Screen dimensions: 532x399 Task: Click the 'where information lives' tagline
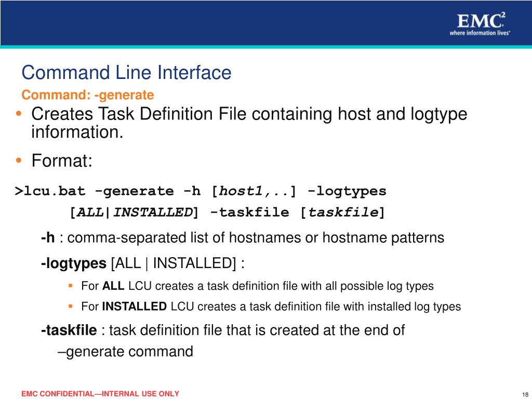point(480,33)
